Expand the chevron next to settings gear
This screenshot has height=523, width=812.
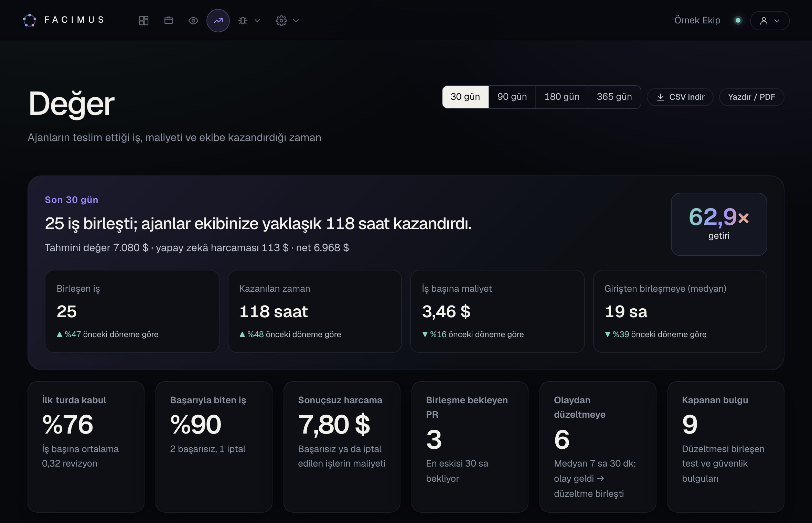click(x=296, y=21)
